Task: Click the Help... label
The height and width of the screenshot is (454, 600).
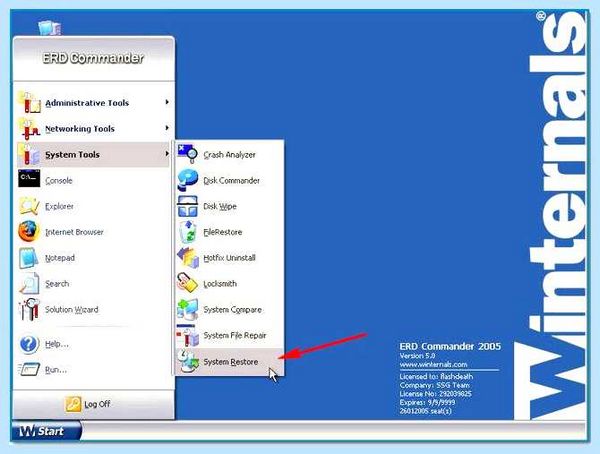Action: 57,344
